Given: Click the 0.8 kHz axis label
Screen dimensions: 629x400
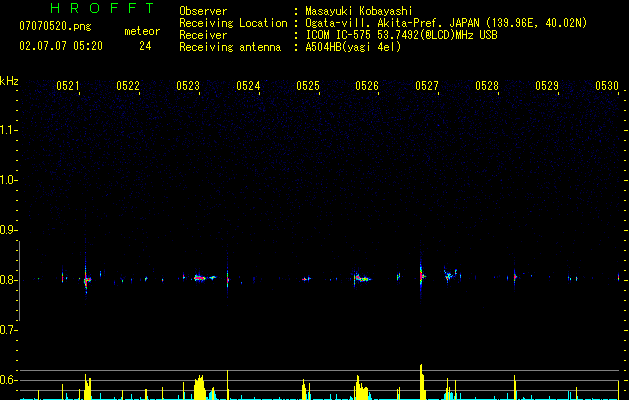Looking at the screenshot, I should 9,280.
